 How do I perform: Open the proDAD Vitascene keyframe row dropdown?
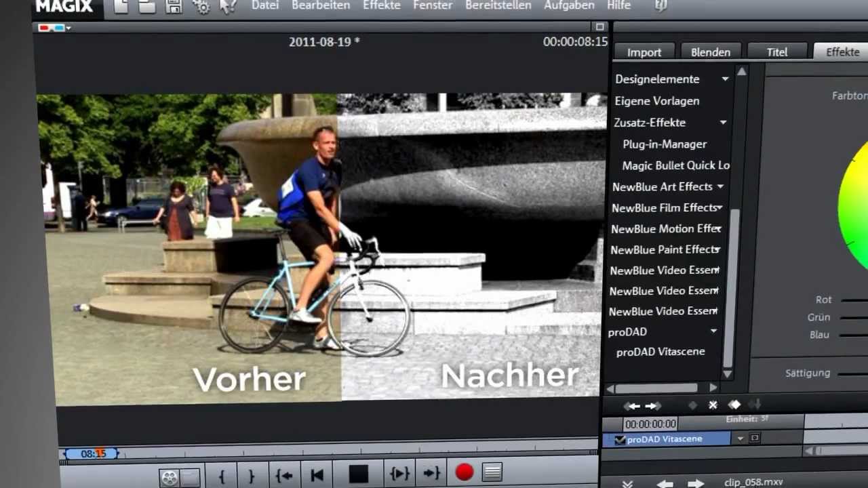click(740, 439)
